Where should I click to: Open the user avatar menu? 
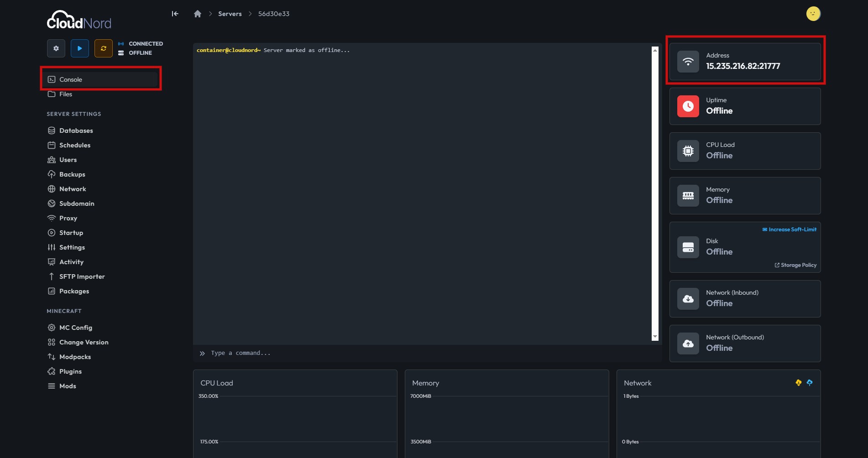click(x=813, y=14)
